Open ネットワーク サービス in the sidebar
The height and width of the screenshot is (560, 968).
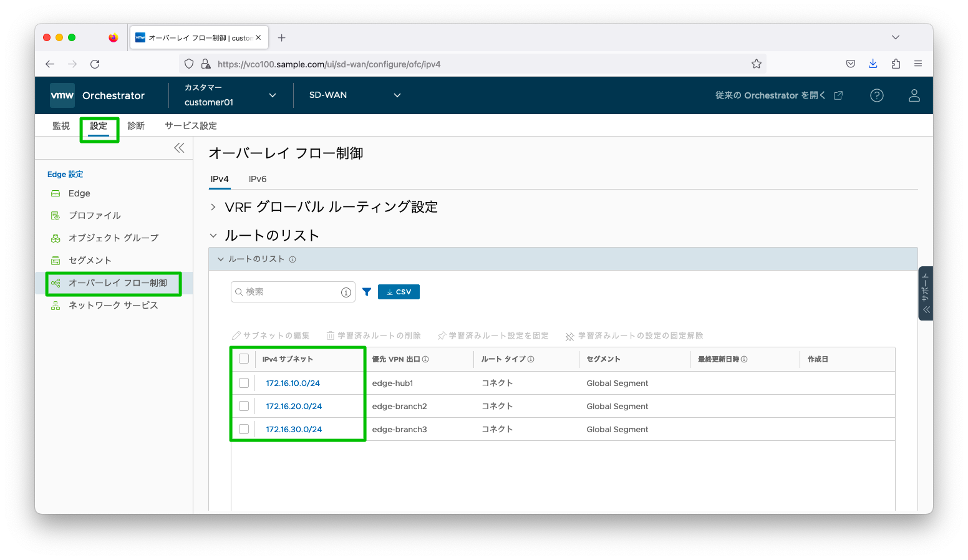pos(113,305)
